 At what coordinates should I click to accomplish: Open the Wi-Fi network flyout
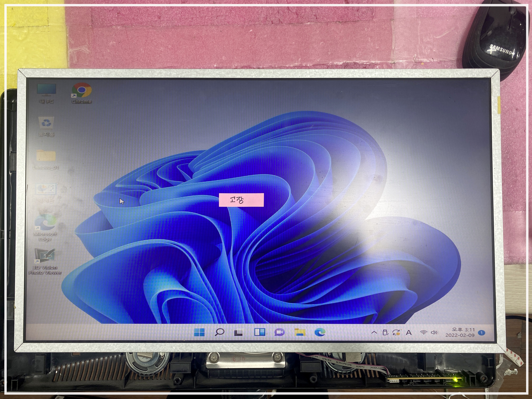pos(424,332)
